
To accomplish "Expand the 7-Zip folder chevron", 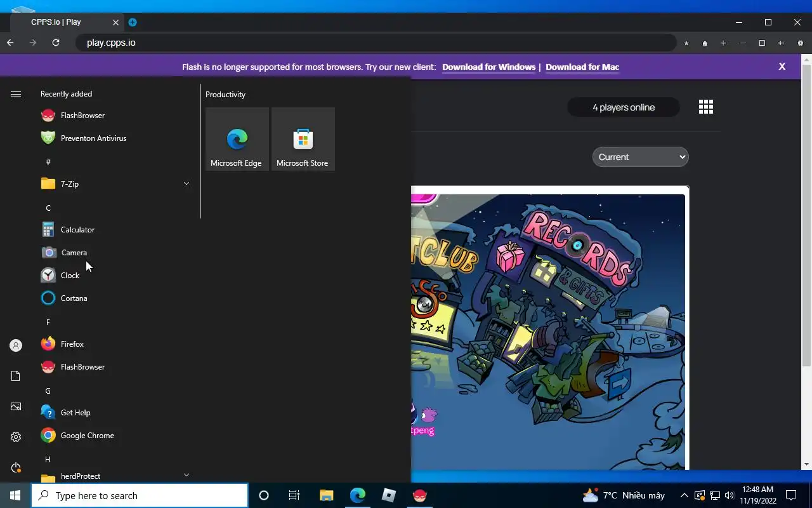I will pyautogui.click(x=187, y=184).
